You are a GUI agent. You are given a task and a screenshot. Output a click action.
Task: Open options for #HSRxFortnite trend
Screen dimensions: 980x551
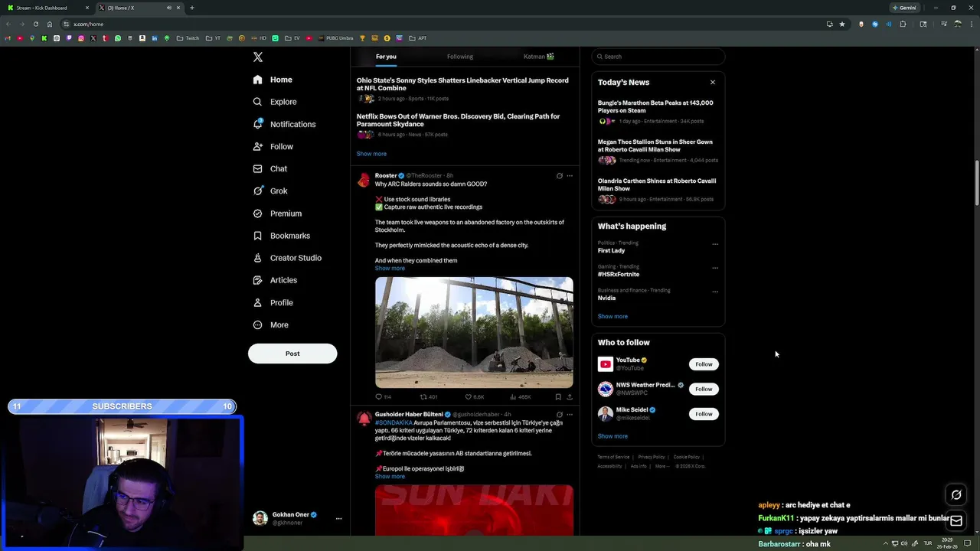click(715, 268)
